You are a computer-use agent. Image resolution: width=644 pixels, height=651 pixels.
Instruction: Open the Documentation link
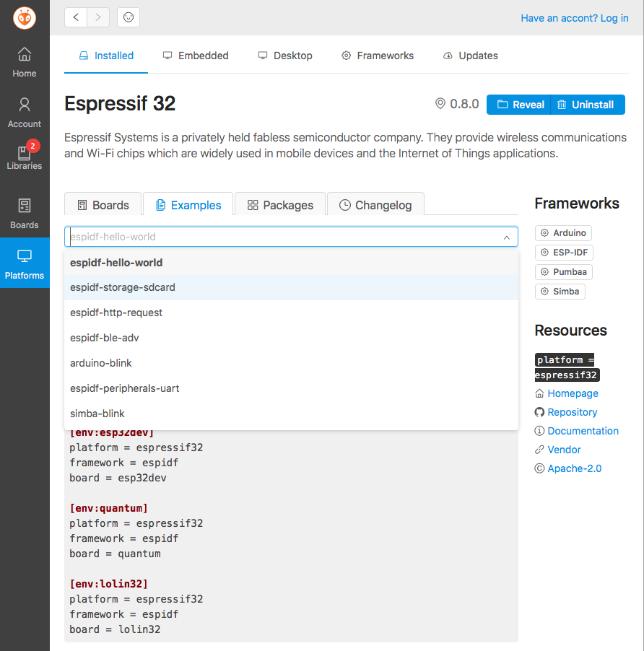click(583, 431)
